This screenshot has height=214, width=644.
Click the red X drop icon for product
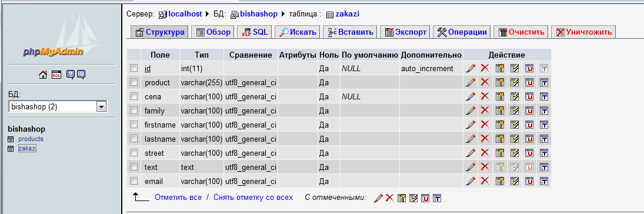(485, 82)
